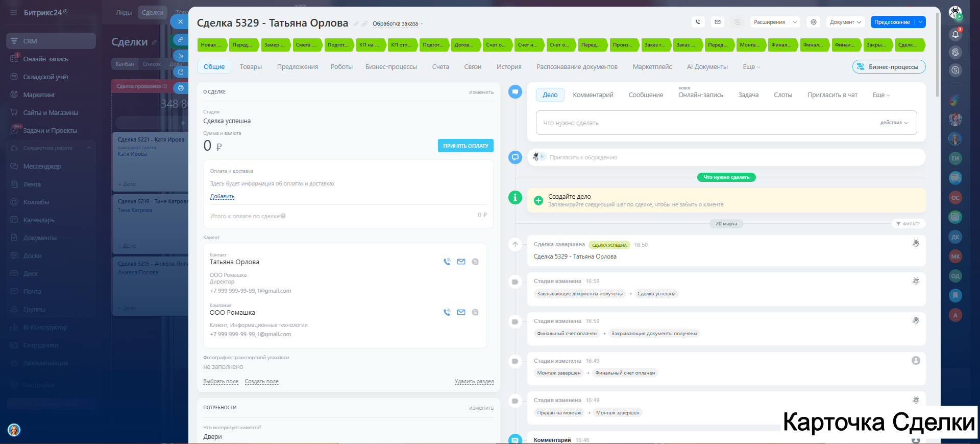Click the pencil icon next to the deal title
Screen dimensions: 980x444
pyautogui.click(x=356, y=24)
